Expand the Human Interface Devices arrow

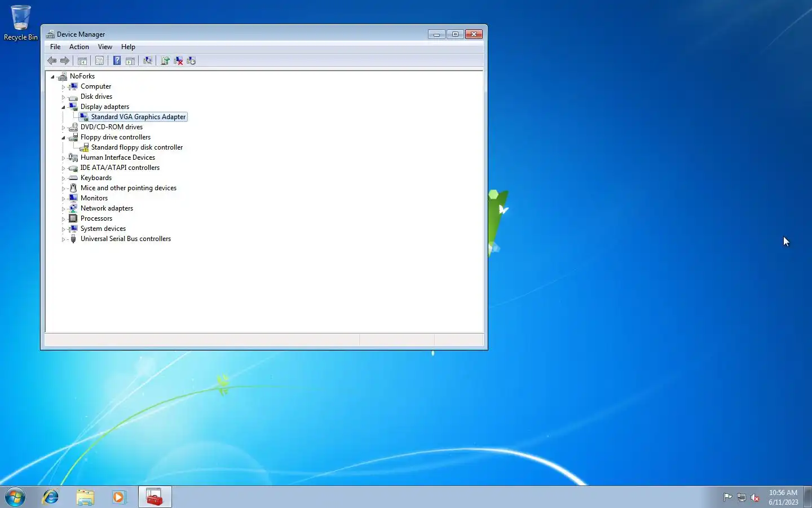(x=63, y=158)
